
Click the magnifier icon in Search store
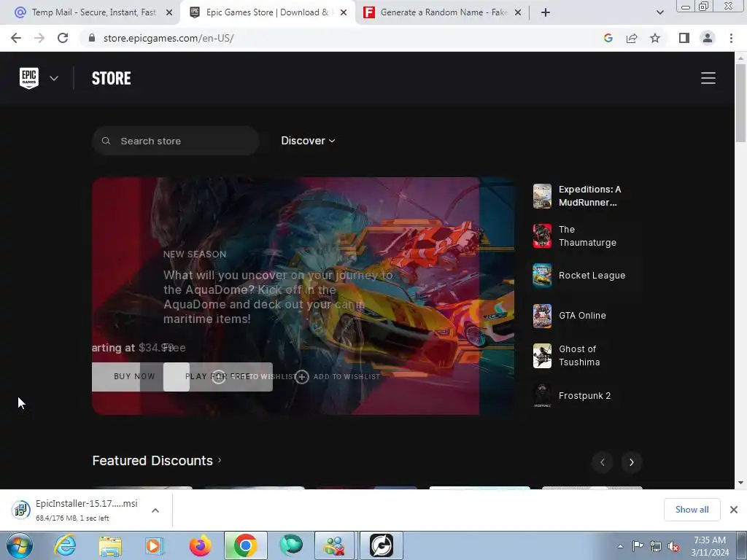tap(107, 141)
